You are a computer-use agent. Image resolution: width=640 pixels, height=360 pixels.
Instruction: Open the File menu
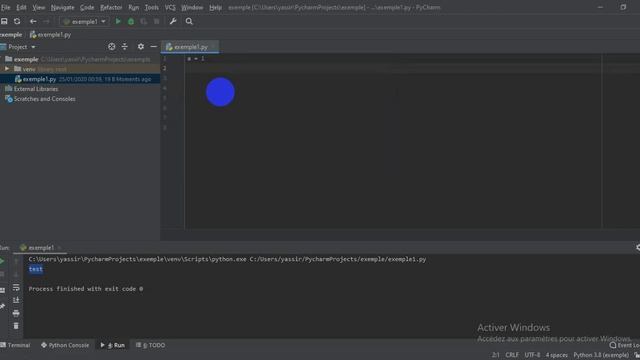(6, 7)
